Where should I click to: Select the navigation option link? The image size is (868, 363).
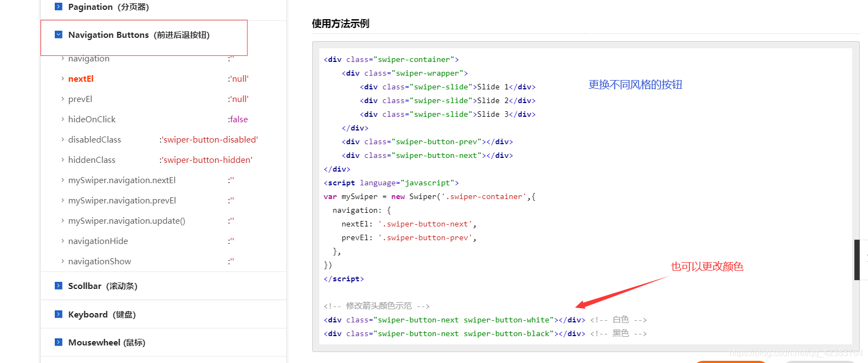(89, 58)
